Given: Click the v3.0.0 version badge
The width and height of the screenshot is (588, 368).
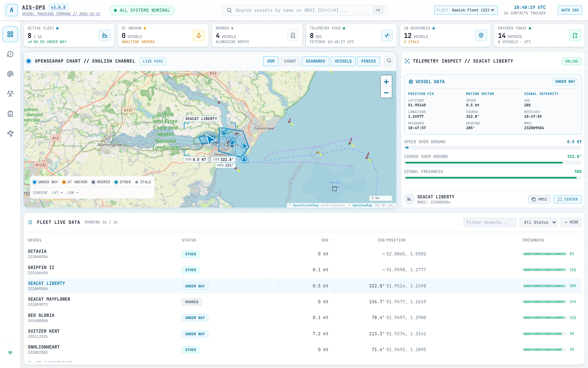Looking at the screenshot, I should click(x=58, y=7).
